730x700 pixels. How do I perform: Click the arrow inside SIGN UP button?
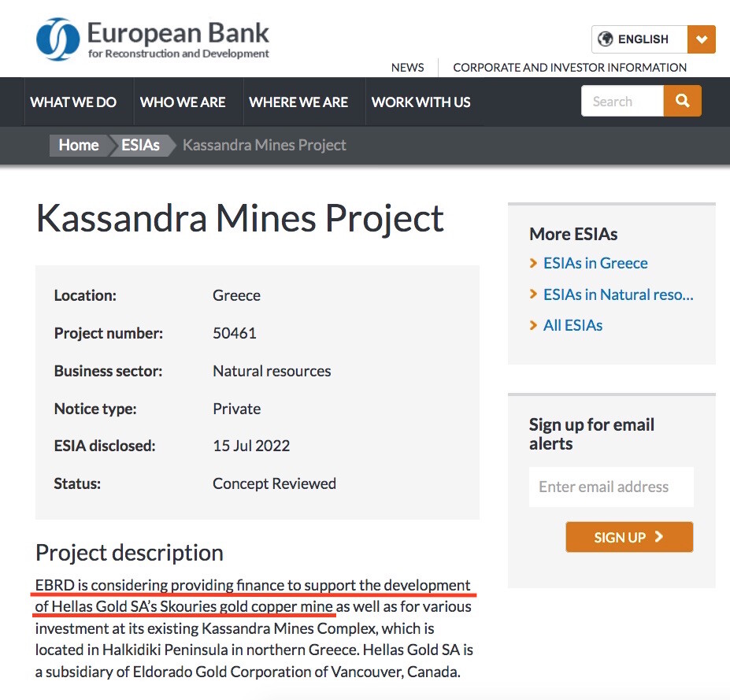pyautogui.click(x=659, y=537)
